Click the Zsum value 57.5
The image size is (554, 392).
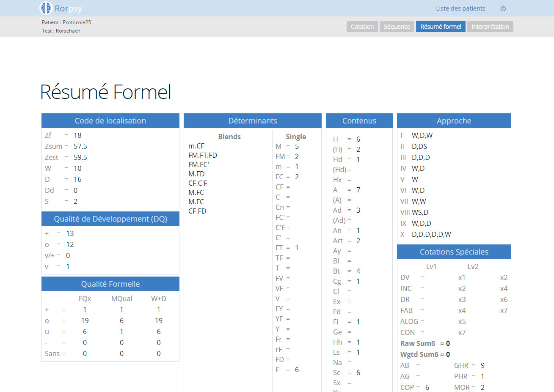coord(80,146)
